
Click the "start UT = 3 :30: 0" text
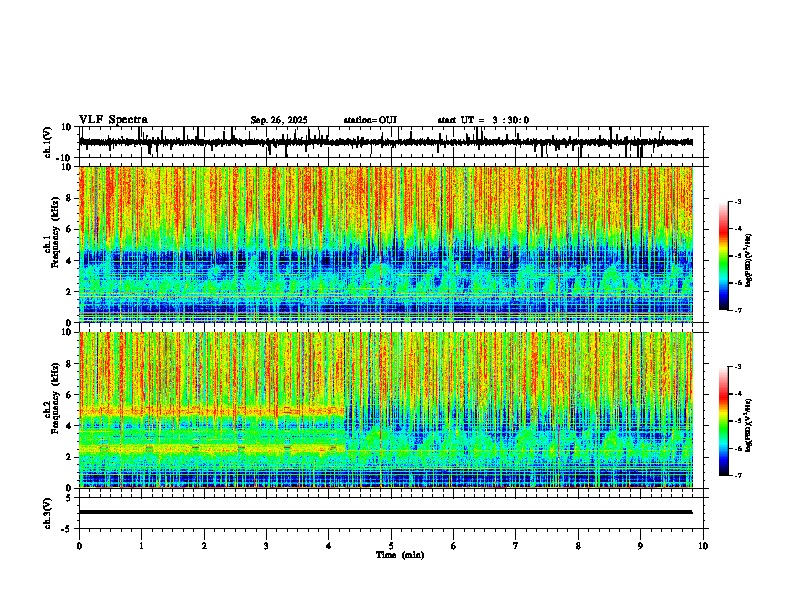(x=483, y=120)
